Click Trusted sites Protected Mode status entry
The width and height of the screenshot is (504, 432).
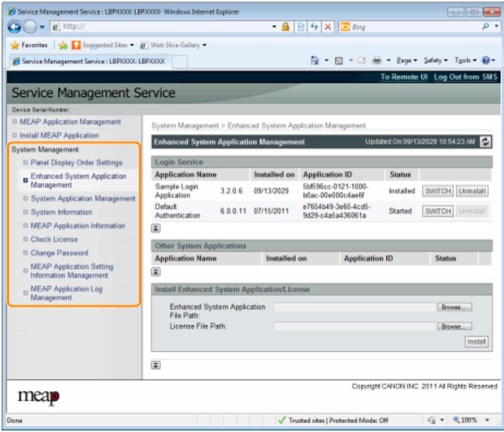tap(333, 421)
